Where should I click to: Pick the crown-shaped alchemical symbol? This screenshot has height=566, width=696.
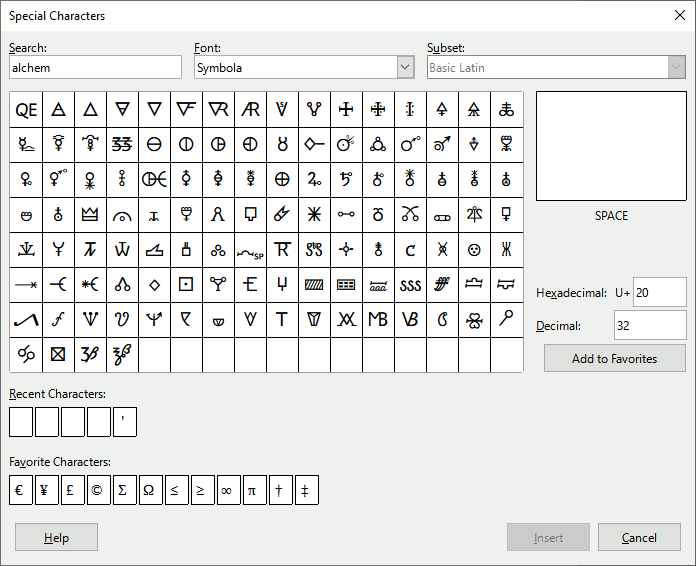tap(90, 215)
